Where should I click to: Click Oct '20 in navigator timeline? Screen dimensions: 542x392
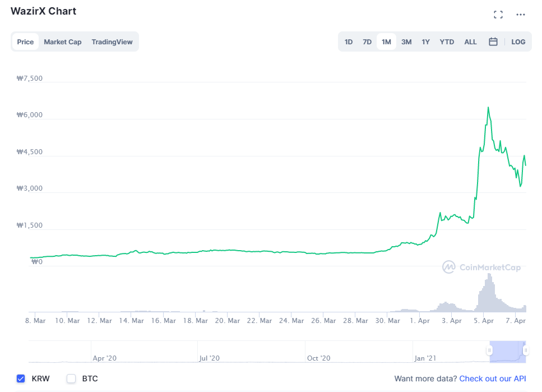tap(319, 358)
